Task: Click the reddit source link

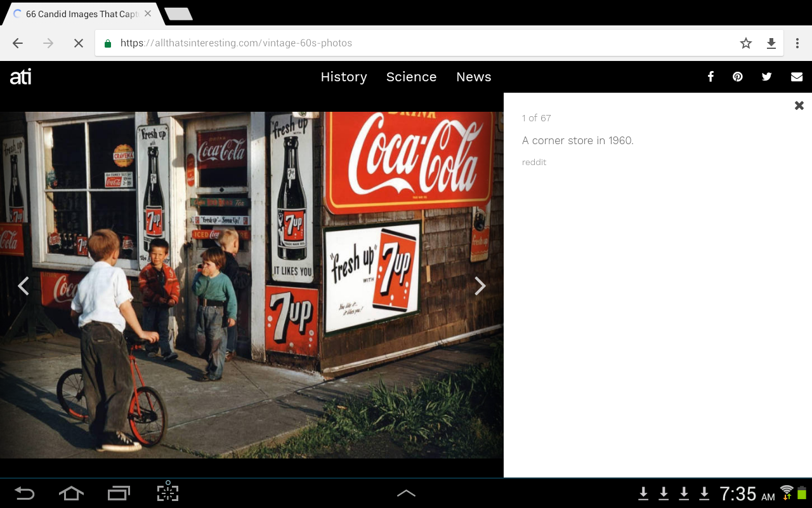Action: pos(534,162)
